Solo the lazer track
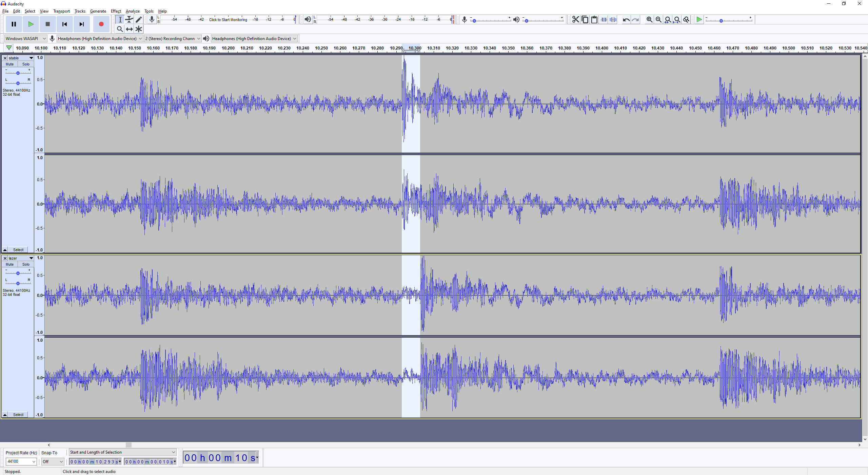868x475 pixels. (26, 264)
